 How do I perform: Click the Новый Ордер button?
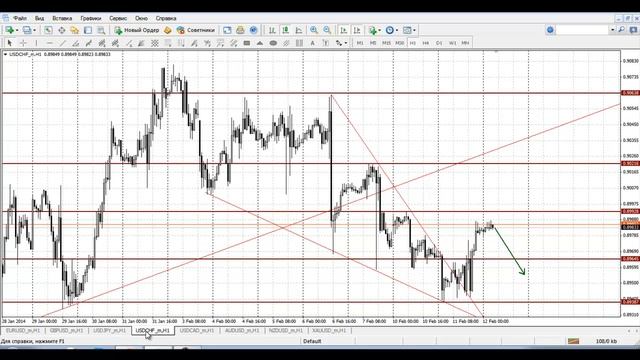pos(137,30)
